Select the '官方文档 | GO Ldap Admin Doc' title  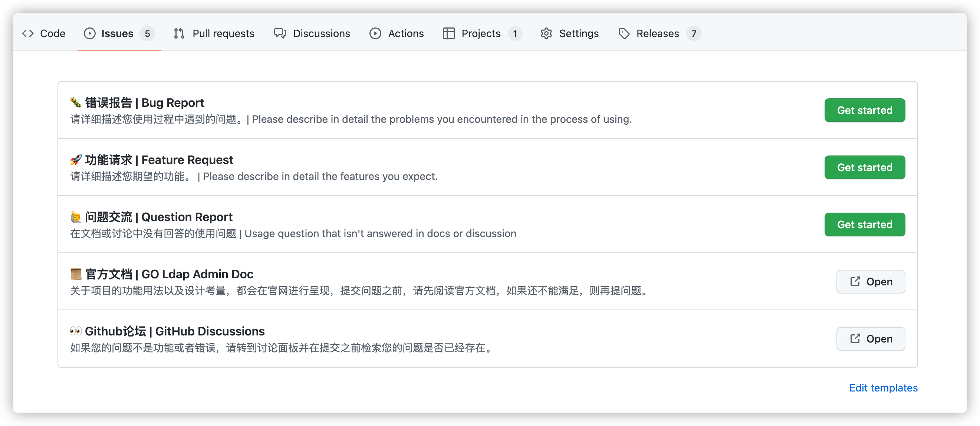point(169,274)
